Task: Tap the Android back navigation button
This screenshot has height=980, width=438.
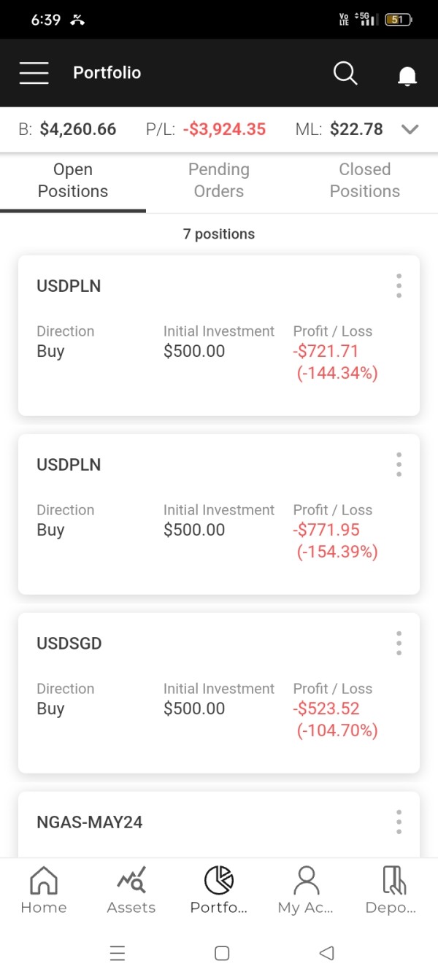Action: click(327, 953)
